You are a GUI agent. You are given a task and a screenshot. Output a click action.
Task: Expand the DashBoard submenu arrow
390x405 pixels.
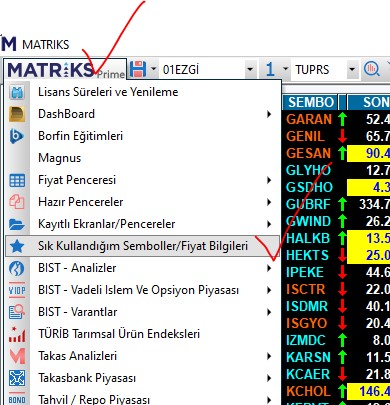[x=269, y=114]
